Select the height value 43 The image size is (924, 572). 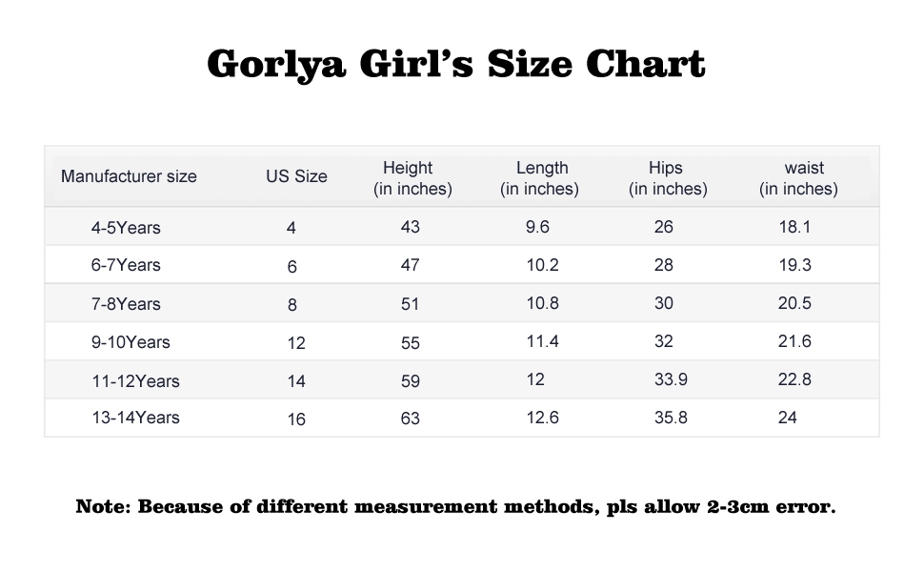tap(411, 228)
